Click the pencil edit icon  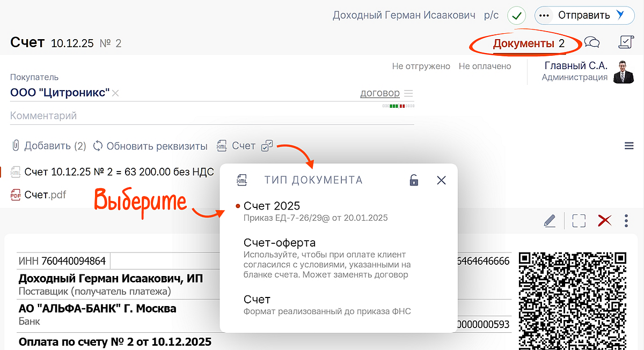tap(550, 220)
